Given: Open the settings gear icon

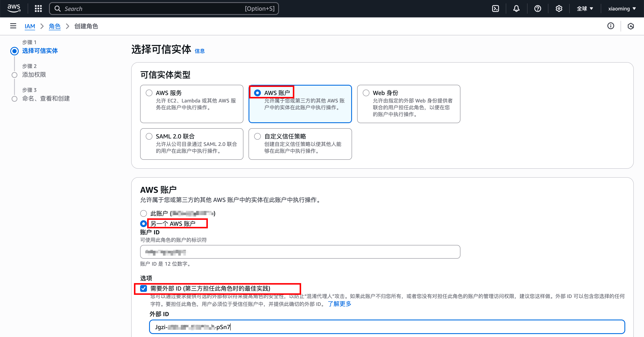Looking at the screenshot, I should coord(559,9).
